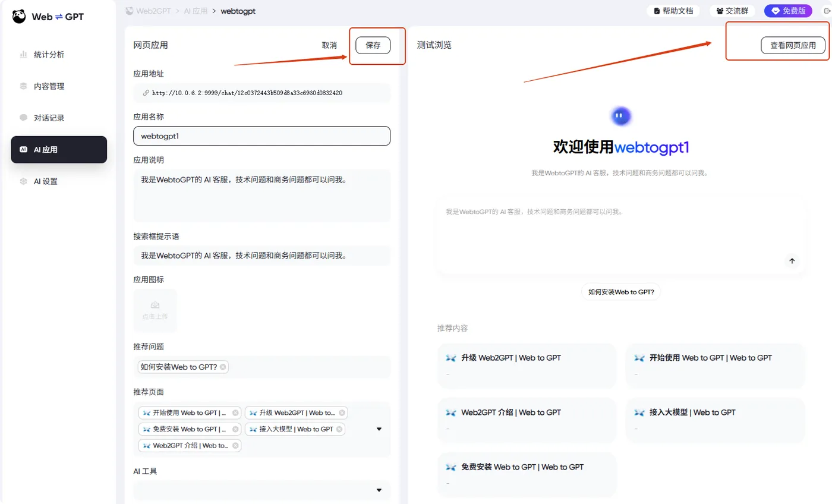Click the 免费版 plan badge
This screenshot has height=504, width=832.
[x=788, y=11]
